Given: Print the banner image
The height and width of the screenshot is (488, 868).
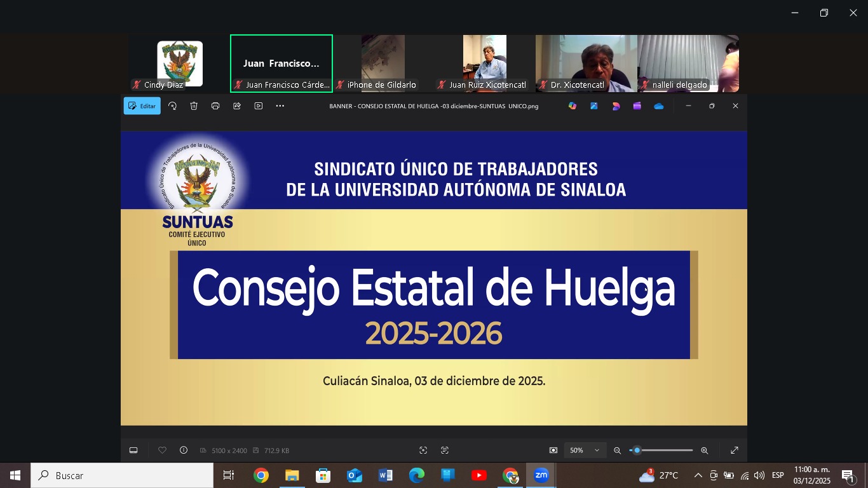Looking at the screenshot, I should (215, 106).
